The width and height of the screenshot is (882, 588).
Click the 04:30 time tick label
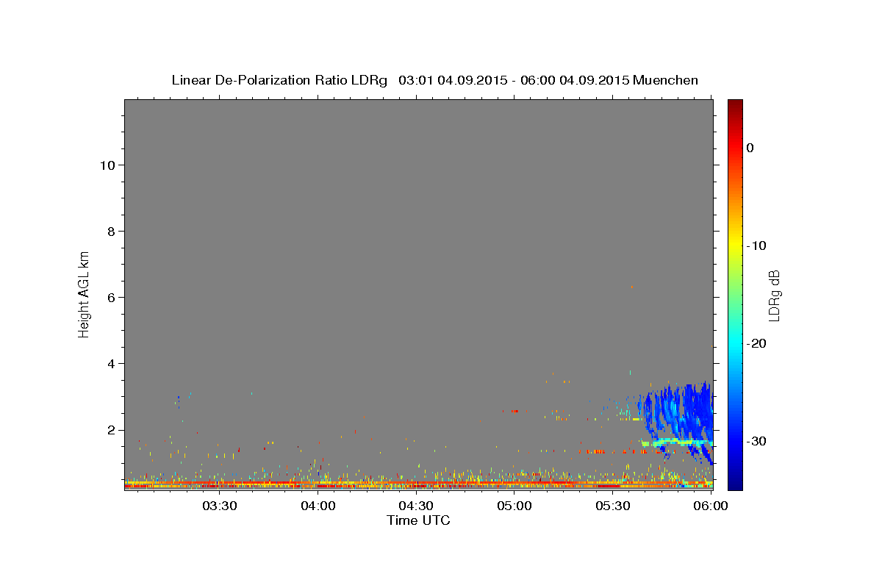pos(416,506)
